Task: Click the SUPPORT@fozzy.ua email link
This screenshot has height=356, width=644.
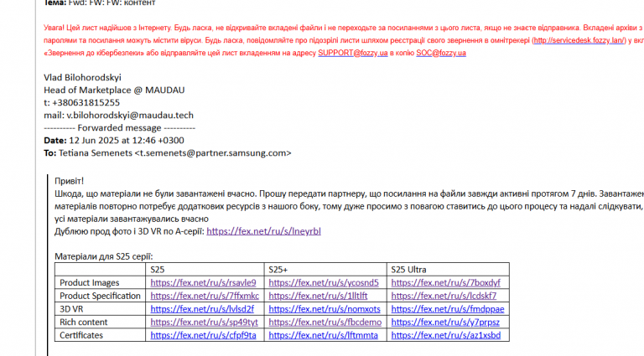Action: 353,53
